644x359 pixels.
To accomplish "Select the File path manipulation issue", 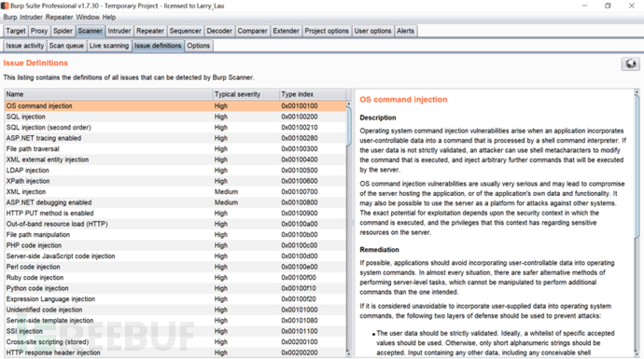I will [x=175, y=235].
